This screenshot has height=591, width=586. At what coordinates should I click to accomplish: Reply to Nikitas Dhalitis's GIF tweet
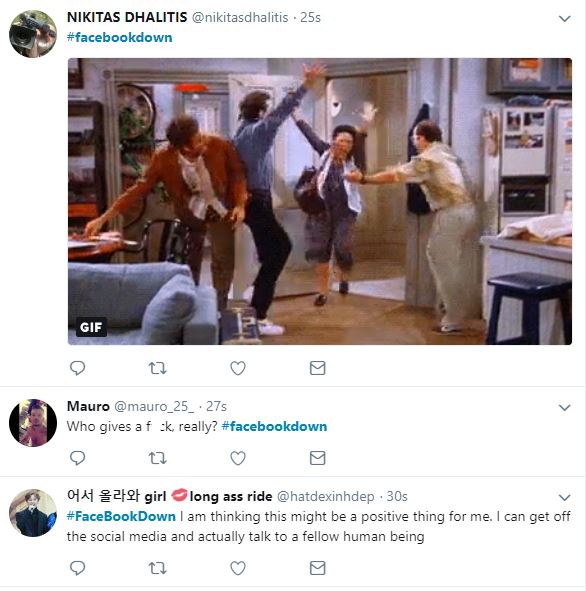78,368
